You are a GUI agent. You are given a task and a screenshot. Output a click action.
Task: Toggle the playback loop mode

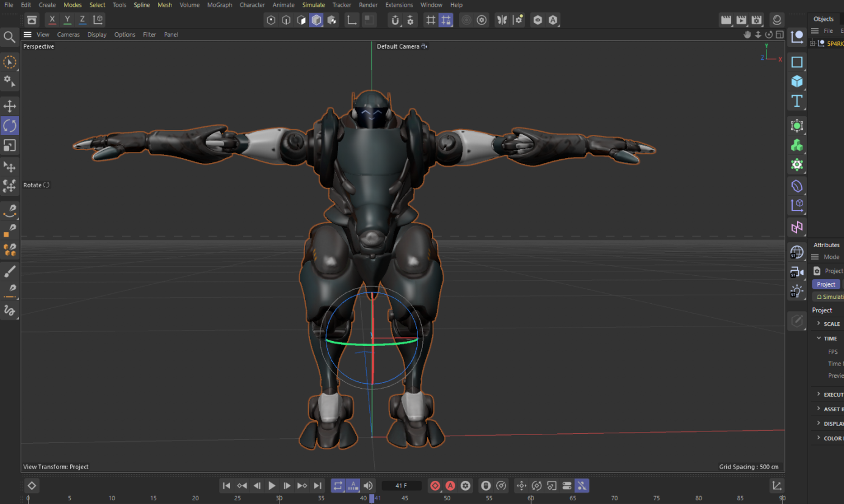tap(337, 485)
